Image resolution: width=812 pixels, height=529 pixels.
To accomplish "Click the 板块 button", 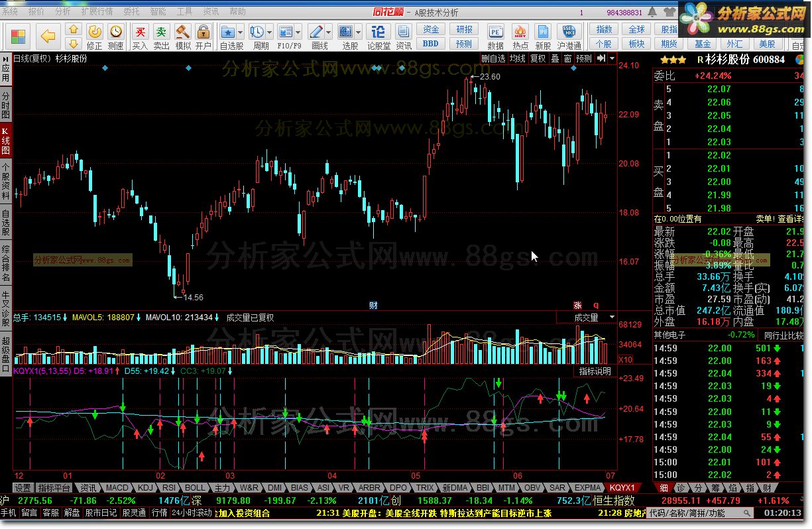I will click(x=636, y=44).
